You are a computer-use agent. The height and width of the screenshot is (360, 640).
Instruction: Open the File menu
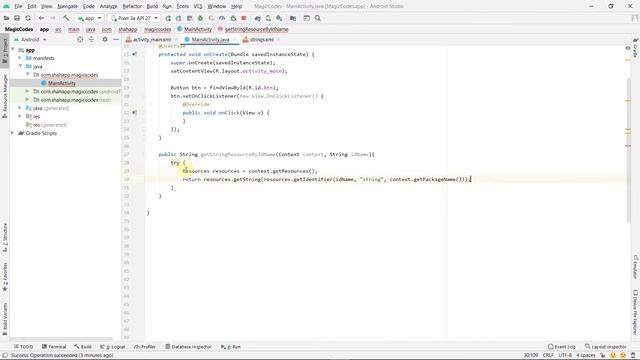tap(18, 6)
